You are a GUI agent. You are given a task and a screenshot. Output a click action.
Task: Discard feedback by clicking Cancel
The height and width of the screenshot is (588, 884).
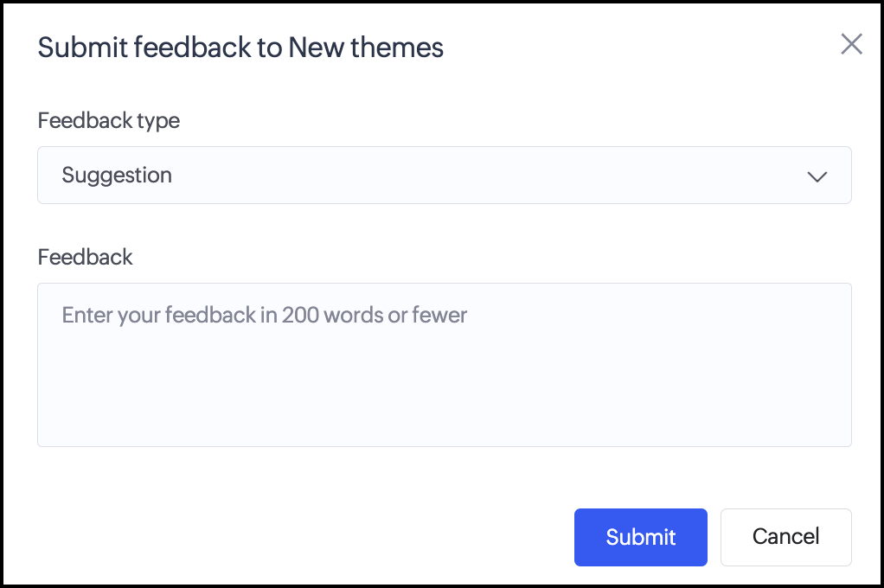click(x=785, y=537)
